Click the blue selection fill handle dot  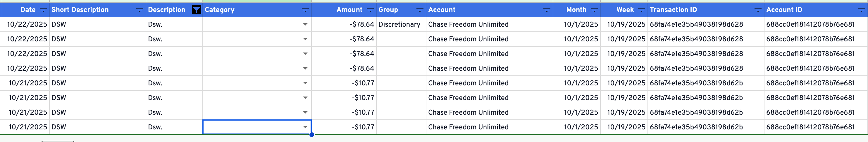click(312, 135)
